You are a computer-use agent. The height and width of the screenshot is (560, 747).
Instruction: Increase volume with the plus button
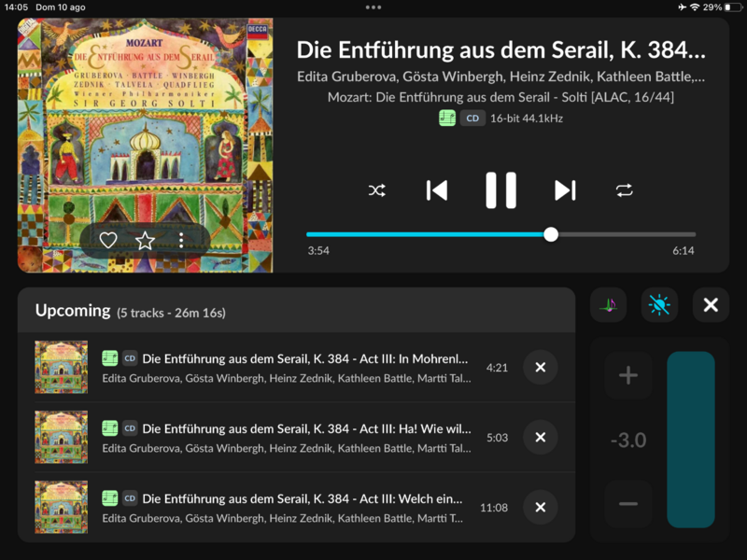click(x=628, y=375)
